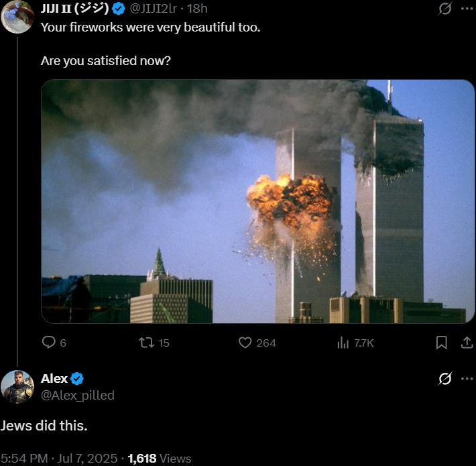Share JIJI's post via upload icon
Screen dimensions: 476x466
[x=467, y=343]
